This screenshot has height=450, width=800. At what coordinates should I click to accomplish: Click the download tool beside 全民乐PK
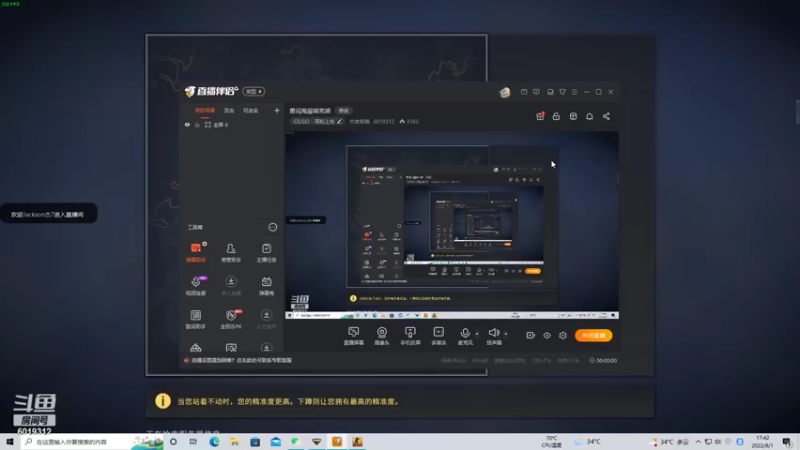tap(266, 319)
